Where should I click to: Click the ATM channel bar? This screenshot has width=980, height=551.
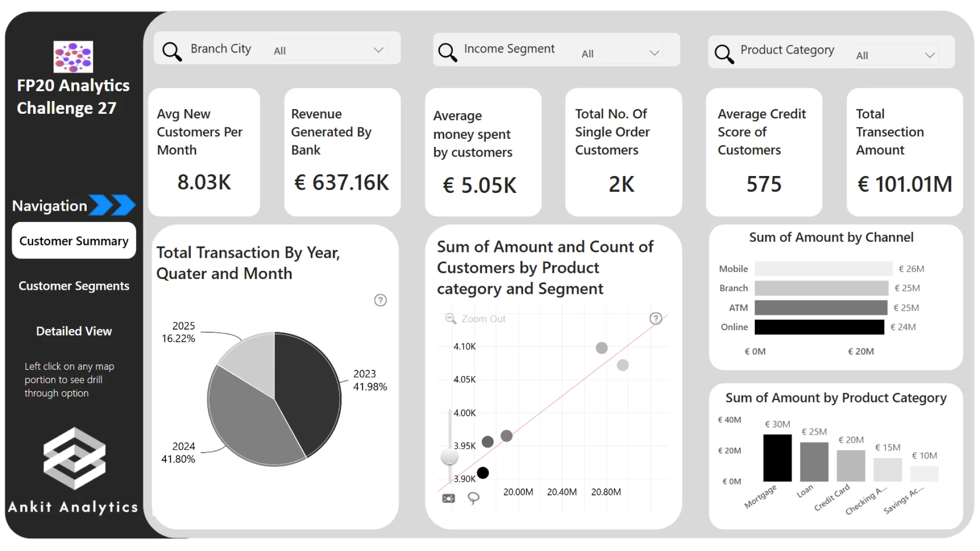821,308
